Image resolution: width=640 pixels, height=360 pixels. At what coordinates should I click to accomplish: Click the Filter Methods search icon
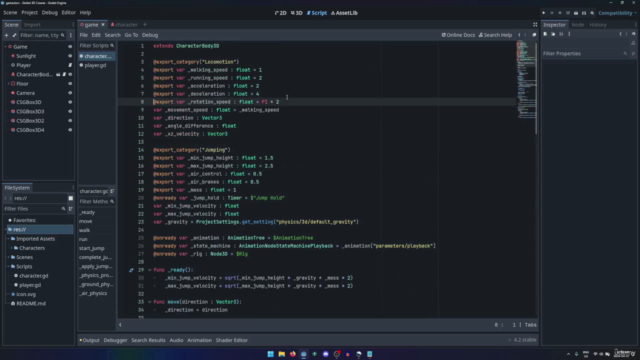pos(112,202)
